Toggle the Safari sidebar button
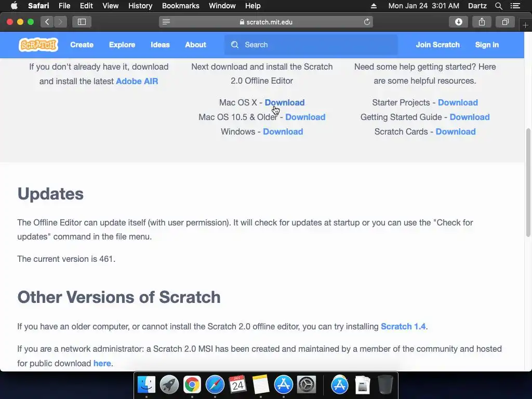This screenshot has width=532, height=399. click(x=82, y=22)
